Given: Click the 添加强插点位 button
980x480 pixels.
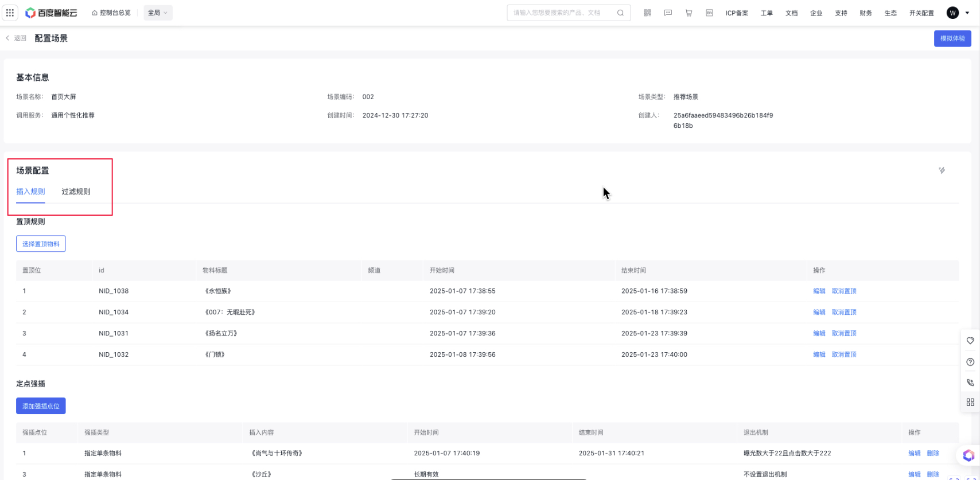Looking at the screenshot, I should (41, 406).
